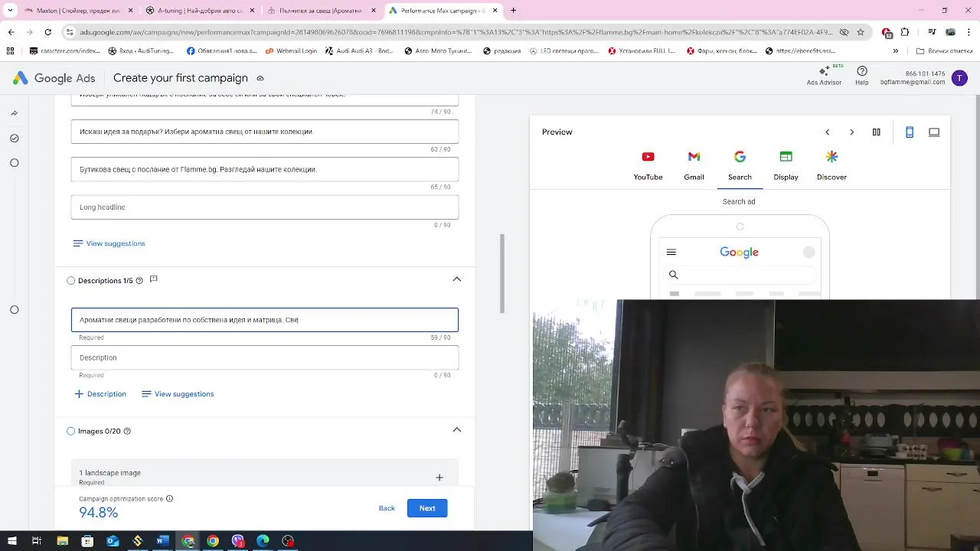Screen dimensions: 980x551
Task: Switch preview to the YouTube tab
Action: (648, 166)
